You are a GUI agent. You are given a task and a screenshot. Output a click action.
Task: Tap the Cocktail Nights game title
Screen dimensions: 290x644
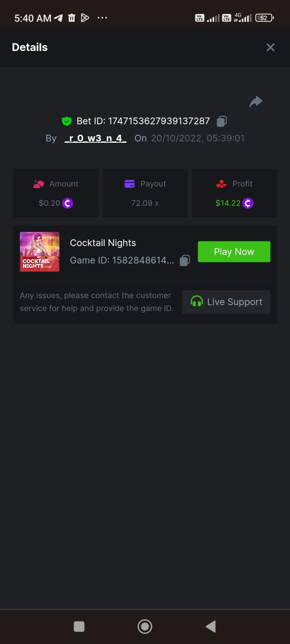click(103, 243)
